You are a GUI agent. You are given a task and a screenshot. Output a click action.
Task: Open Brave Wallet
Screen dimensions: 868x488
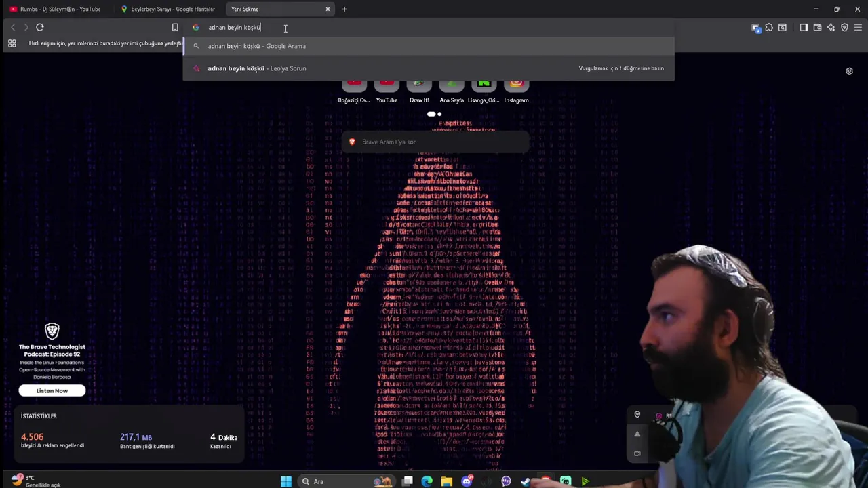coord(817,28)
